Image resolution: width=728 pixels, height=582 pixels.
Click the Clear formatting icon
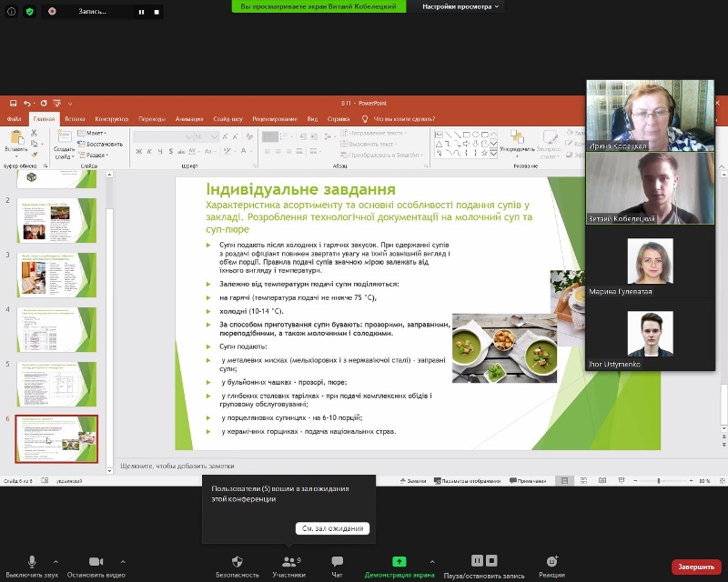(x=249, y=137)
